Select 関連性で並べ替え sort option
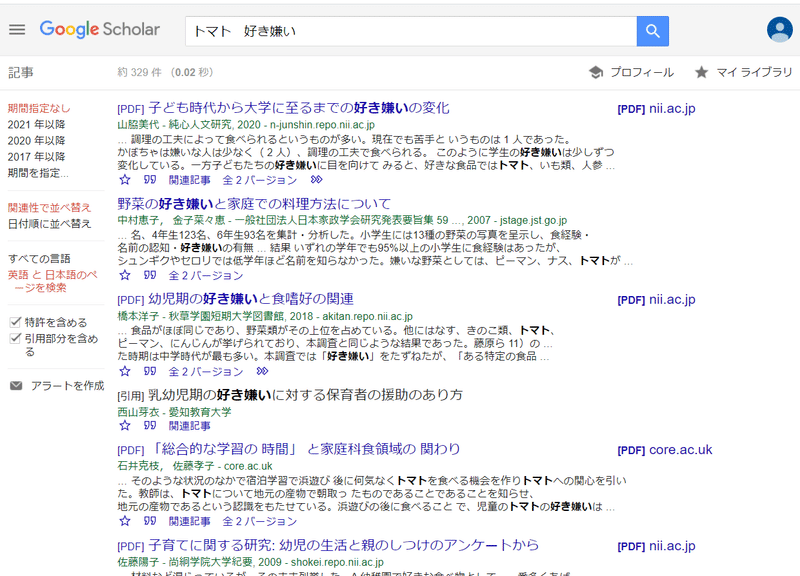 tap(49, 208)
